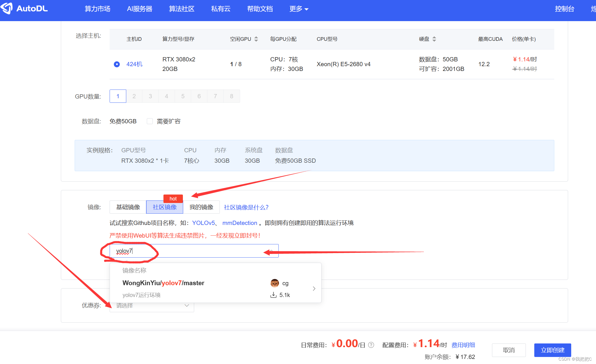Click the AutoDL logo icon
Viewport: 596px width, 364px height.
[x=7, y=8]
